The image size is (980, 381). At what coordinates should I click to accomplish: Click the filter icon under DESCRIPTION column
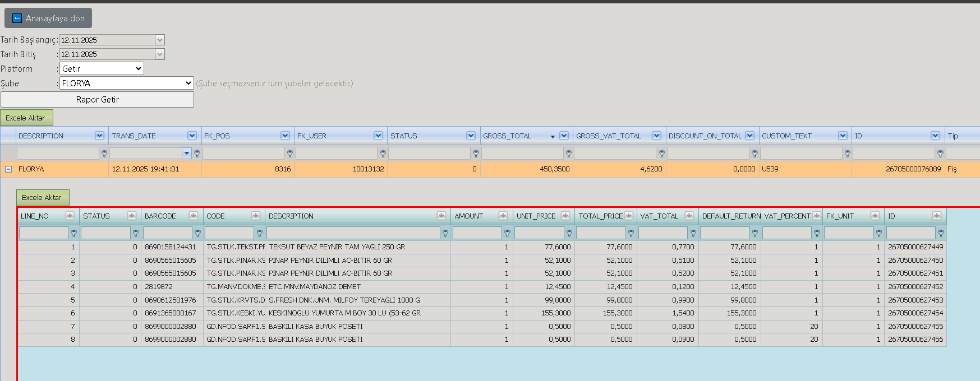104,154
